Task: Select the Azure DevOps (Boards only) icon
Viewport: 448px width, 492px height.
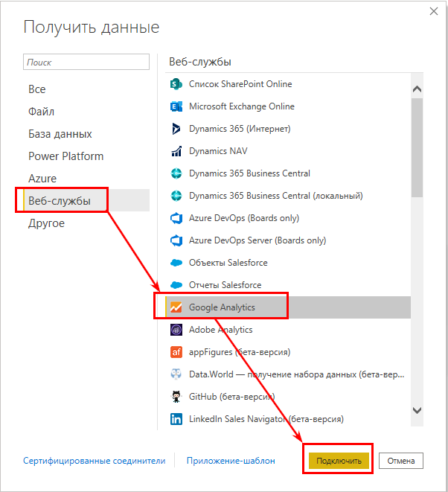Action: click(x=176, y=218)
